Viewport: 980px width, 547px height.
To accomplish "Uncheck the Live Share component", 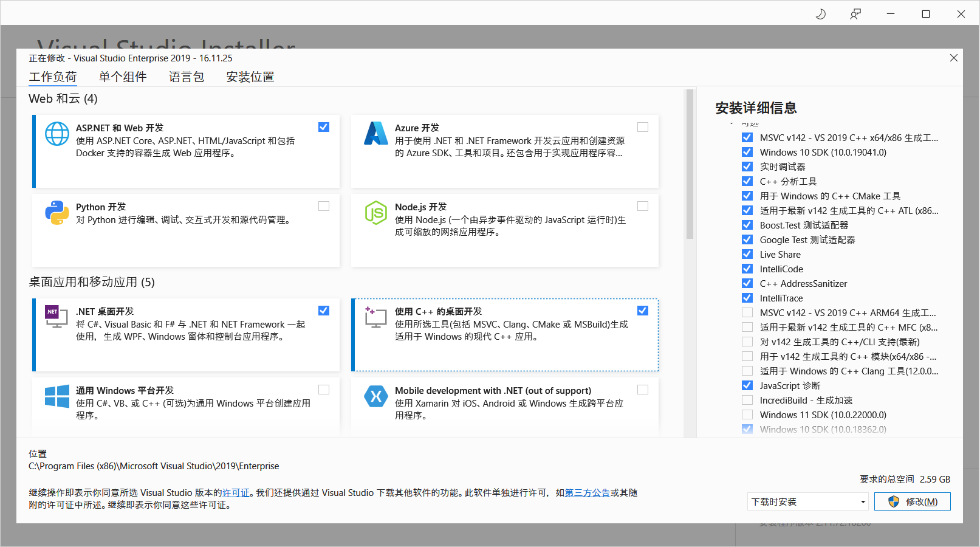I will point(747,254).
